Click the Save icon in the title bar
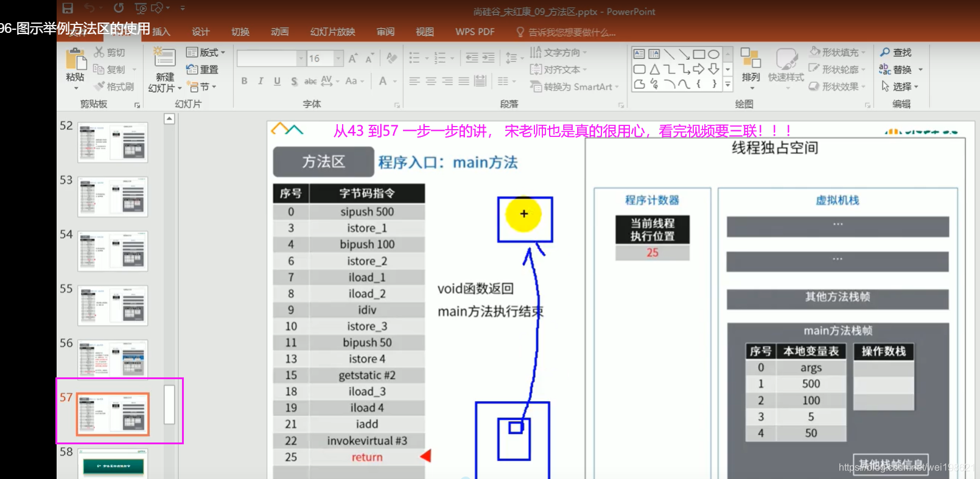 pyautogui.click(x=68, y=8)
